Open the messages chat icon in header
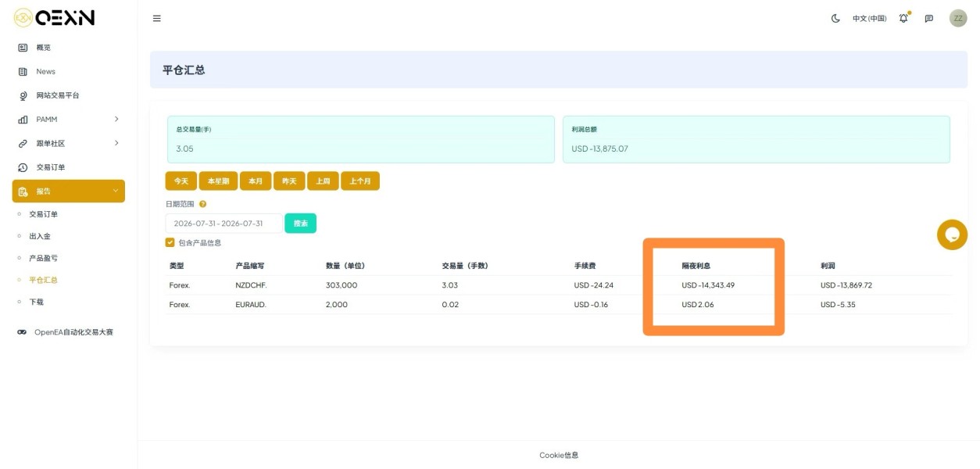 928,18
